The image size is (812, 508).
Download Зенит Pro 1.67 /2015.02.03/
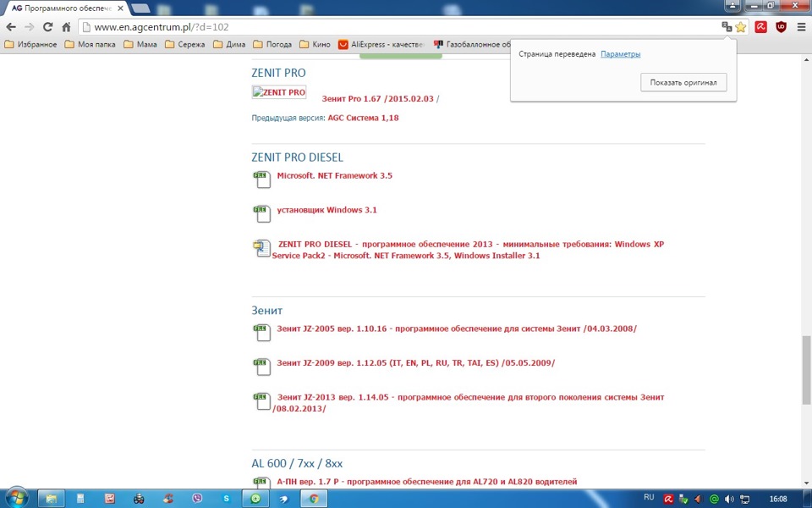pos(380,98)
